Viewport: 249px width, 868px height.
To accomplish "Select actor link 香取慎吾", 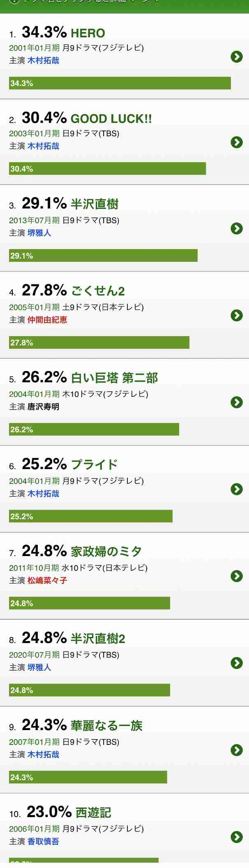I will [x=43, y=842].
